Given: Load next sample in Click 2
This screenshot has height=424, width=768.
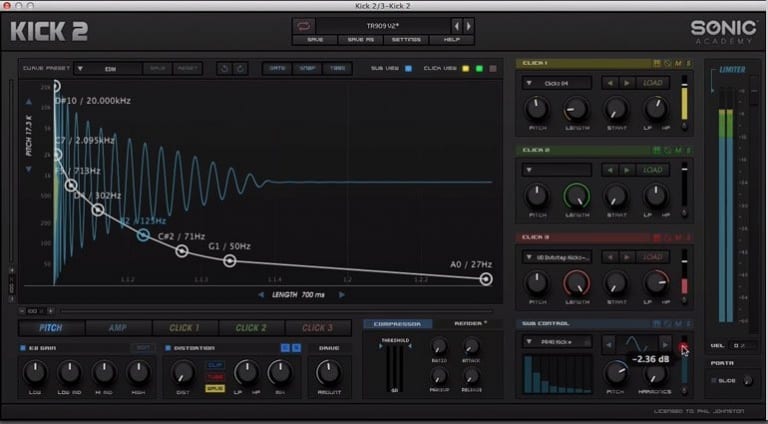Looking at the screenshot, I should [626, 170].
